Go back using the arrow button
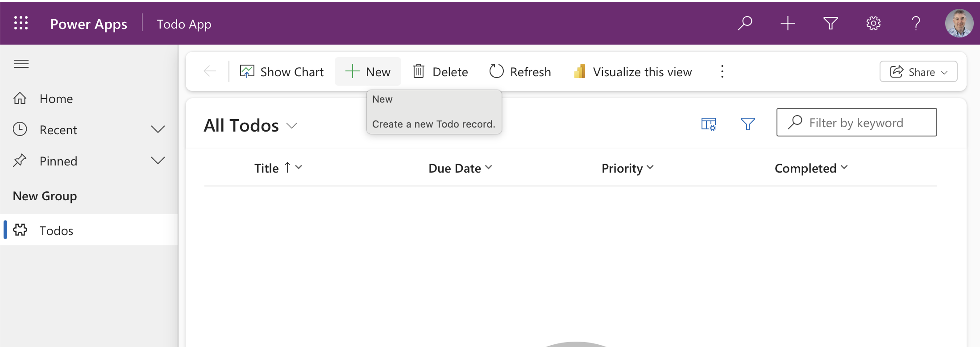 [x=210, y=71]
